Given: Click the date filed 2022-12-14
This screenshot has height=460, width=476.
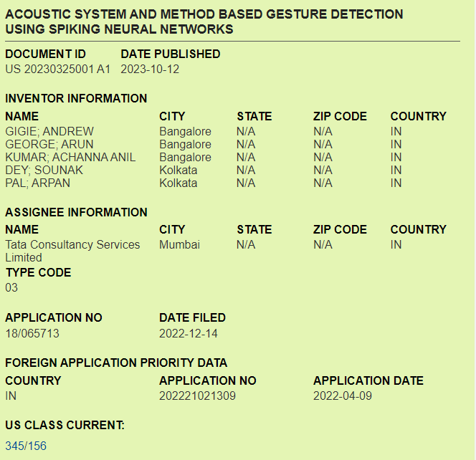Looking at the screenshot, I should pos(189,333).
